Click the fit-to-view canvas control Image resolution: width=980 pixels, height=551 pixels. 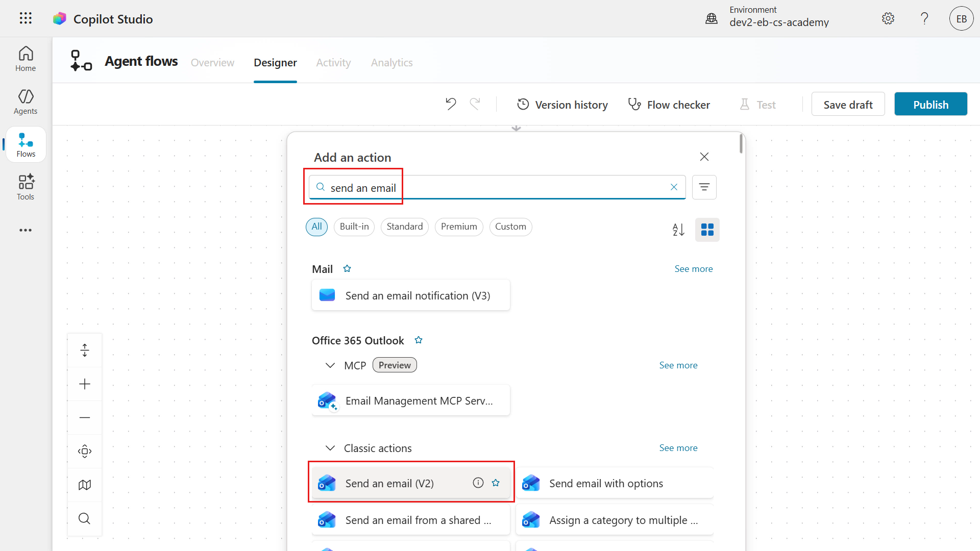[x=85, y=350]
